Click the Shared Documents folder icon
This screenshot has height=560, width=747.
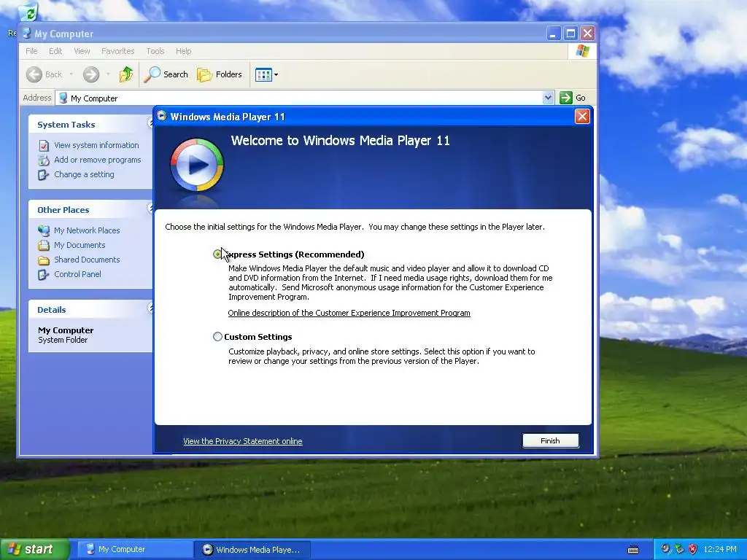pos(43,260)
